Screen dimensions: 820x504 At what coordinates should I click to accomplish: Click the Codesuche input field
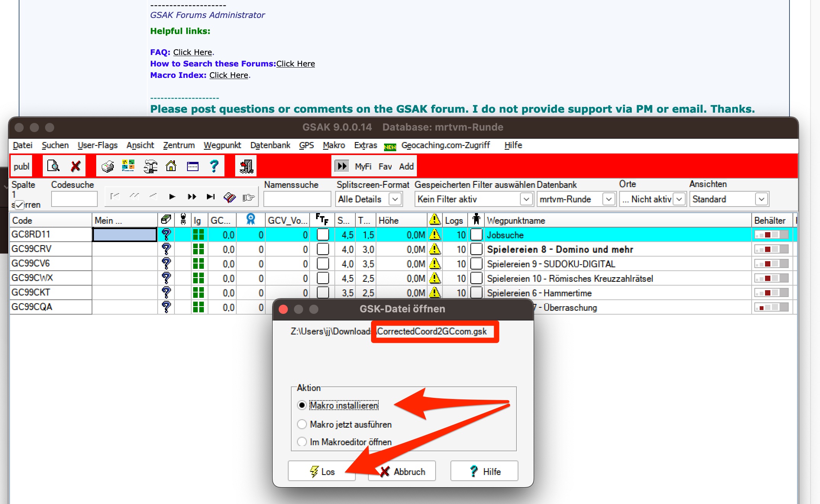click(74, 199)
